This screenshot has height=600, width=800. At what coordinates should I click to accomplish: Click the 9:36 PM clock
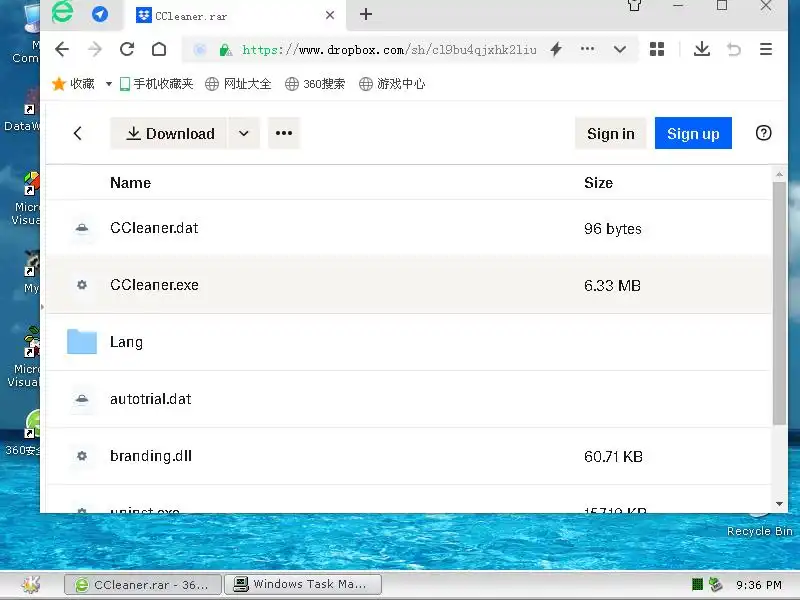coord(759,585)
